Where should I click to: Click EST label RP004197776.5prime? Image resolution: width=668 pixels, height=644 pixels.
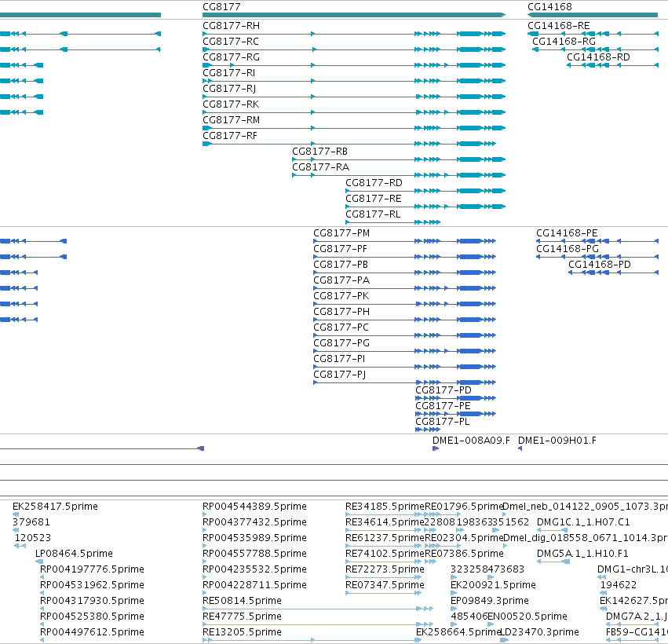pos(92,570)
